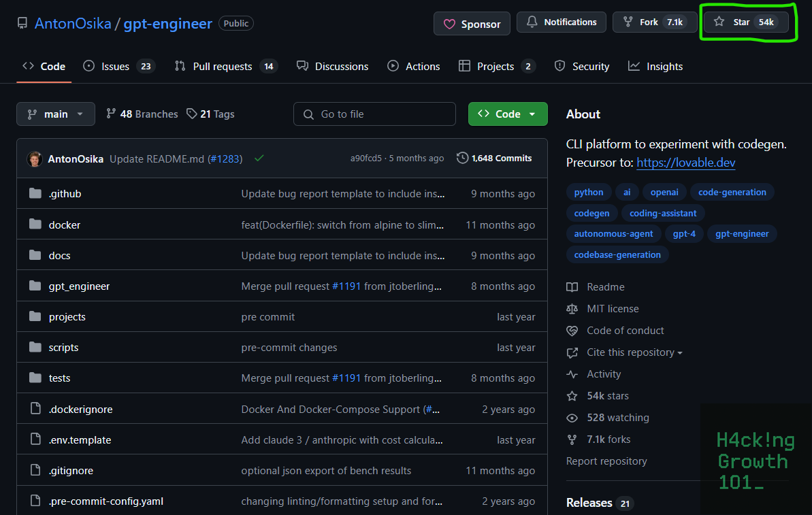
Task: Click the folder icon for projects
Action: click(35, 316)
